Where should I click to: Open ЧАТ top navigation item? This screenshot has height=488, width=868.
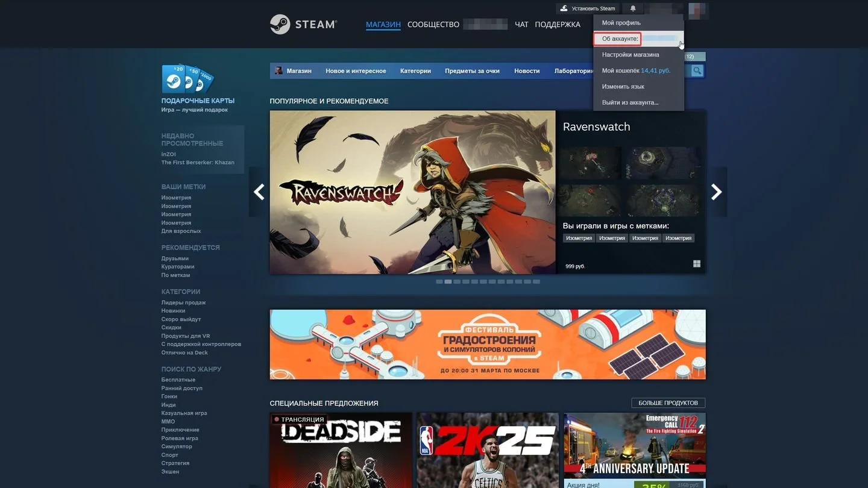tap(521, 25)
